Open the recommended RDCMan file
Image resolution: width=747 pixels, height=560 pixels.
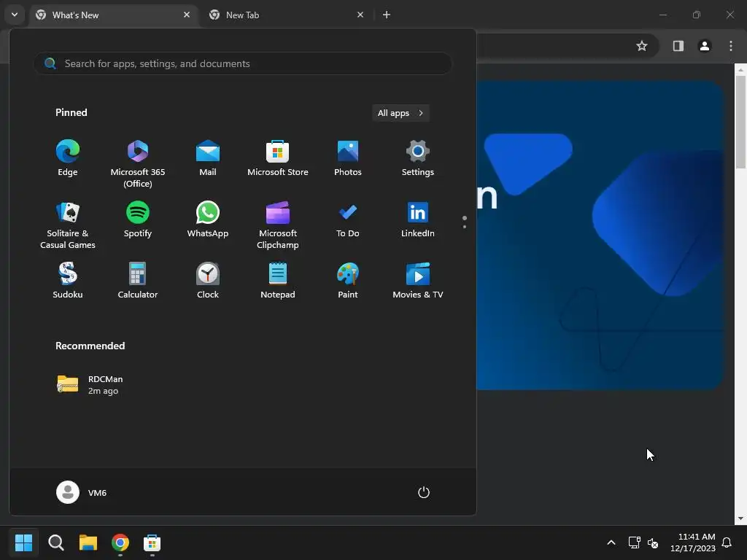pos(90,385)
